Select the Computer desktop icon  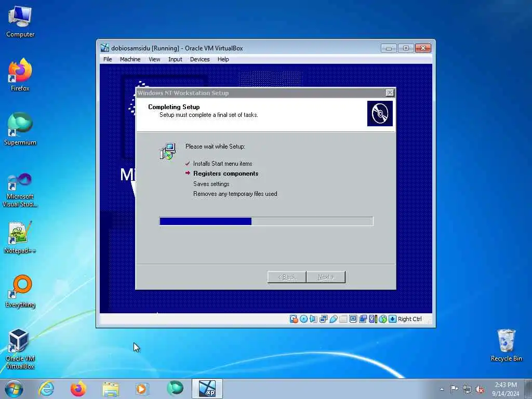point(20,22)
